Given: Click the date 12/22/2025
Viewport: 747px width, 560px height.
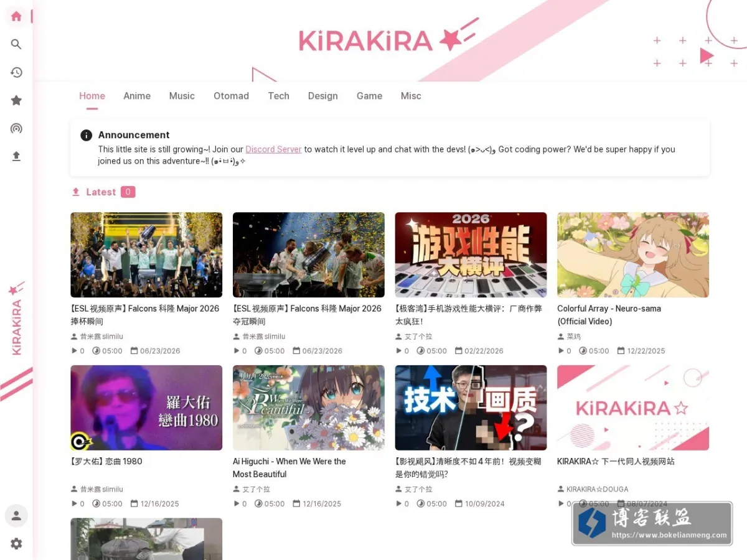Looking at the screenshot, I should [x=646, y=351].
